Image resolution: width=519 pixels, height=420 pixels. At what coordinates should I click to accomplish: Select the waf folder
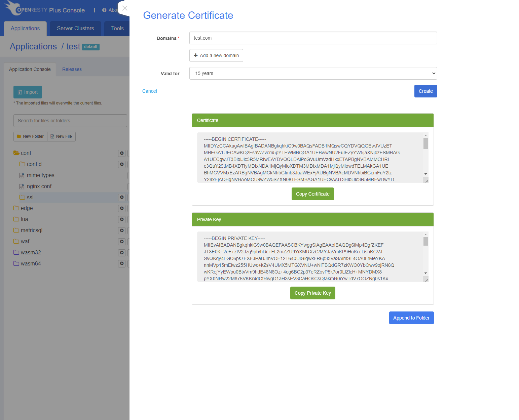25,241
